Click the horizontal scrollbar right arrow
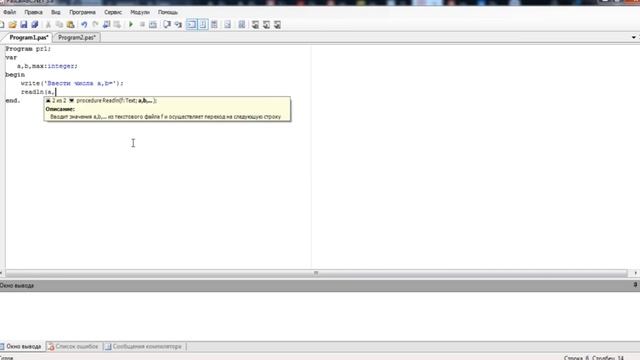 pyautogui.click(x=635, y=273)
